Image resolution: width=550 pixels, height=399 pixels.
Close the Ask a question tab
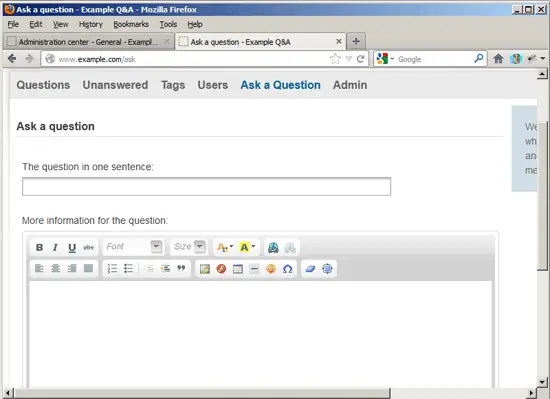338,41
